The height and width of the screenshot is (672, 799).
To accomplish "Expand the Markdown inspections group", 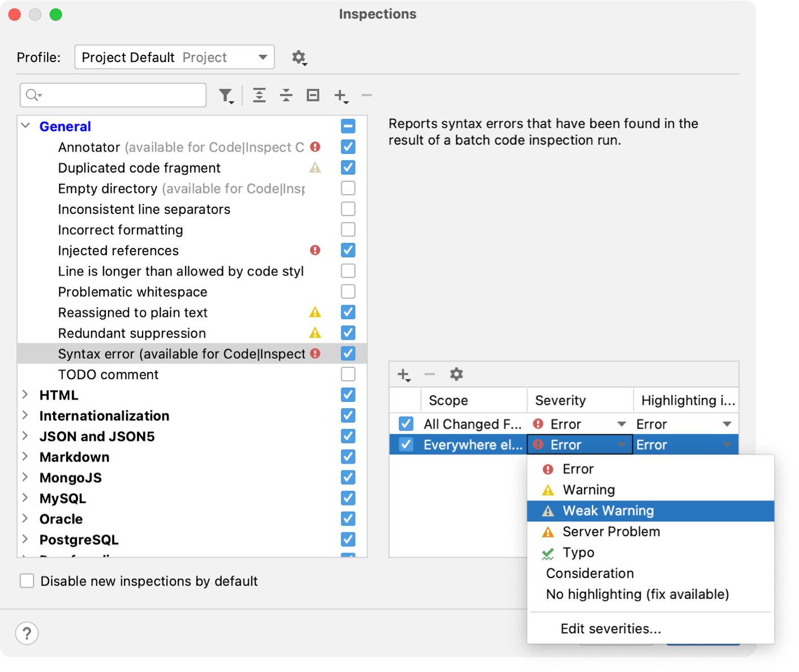I will tap(25, 457).
